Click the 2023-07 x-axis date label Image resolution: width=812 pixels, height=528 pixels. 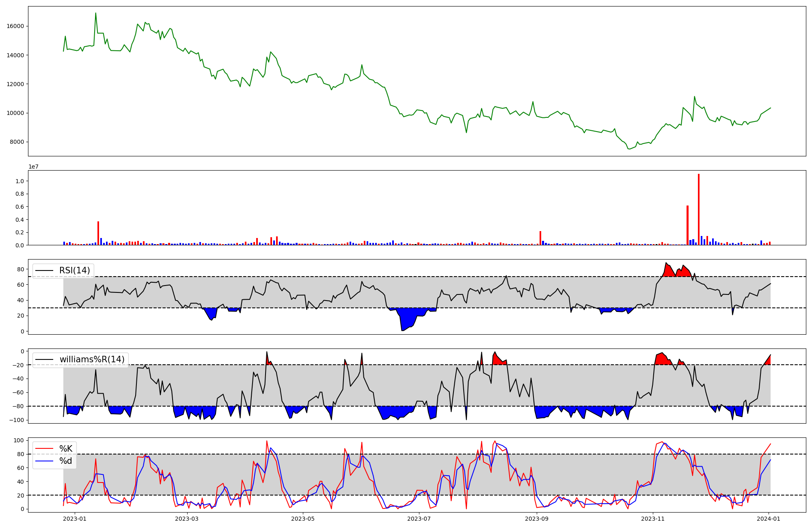(x=419, y=519)
